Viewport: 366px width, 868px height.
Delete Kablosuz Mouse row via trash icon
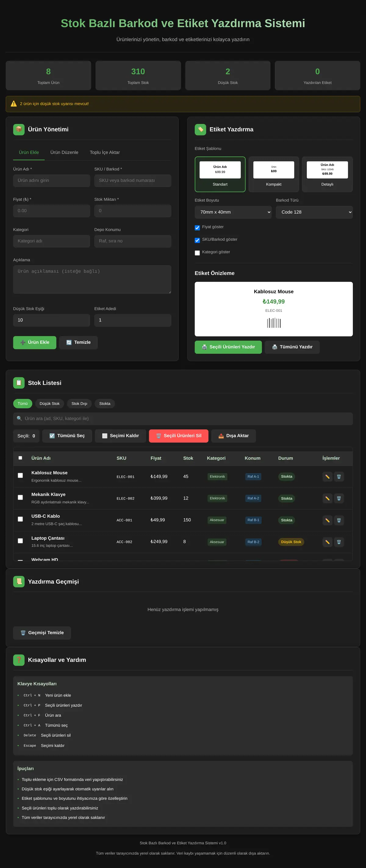tap(339, 476)
